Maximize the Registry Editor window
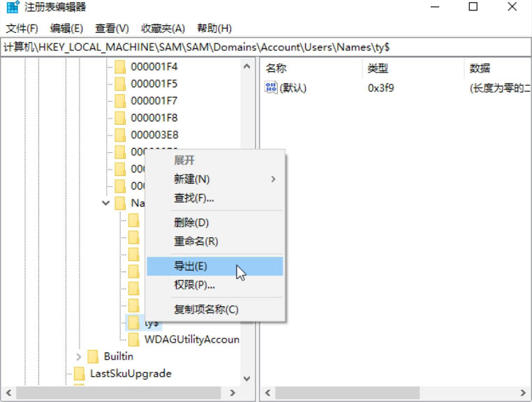 coord(473,7)
